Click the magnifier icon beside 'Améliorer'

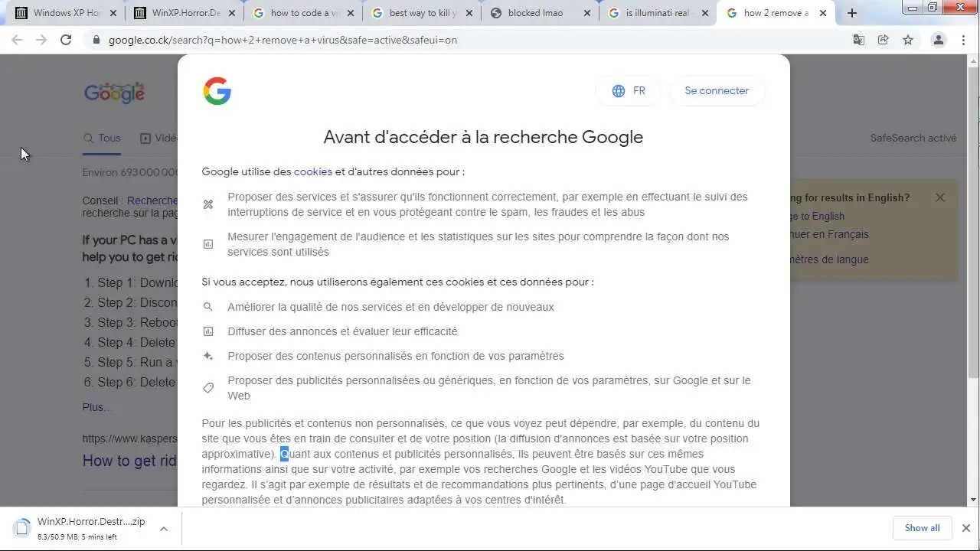click(x=208, y=307)
